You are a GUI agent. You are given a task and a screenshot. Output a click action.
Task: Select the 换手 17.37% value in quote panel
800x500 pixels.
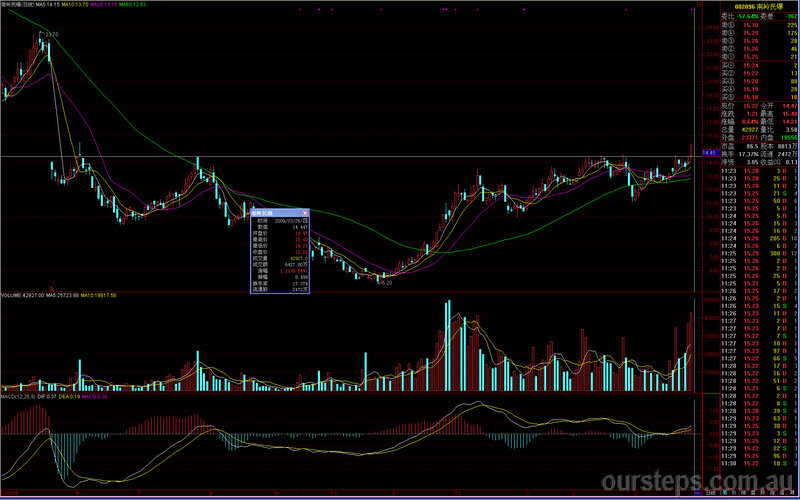pyautogui.click(x=749, y=154)
